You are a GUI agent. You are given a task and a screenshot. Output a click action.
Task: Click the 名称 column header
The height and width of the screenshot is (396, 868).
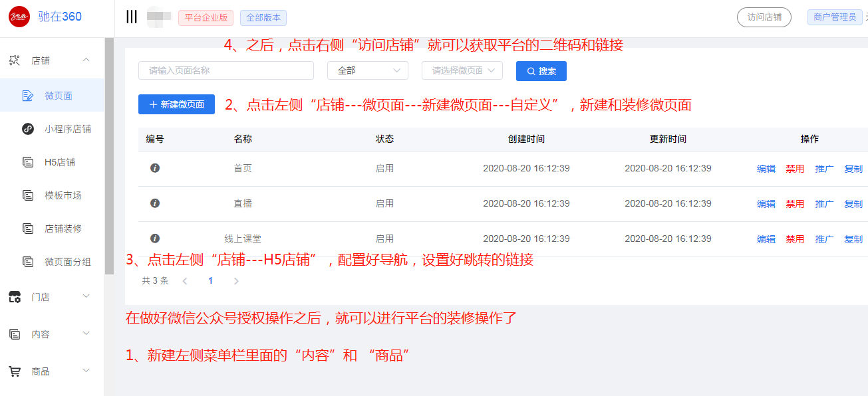(x=243, y=140)
